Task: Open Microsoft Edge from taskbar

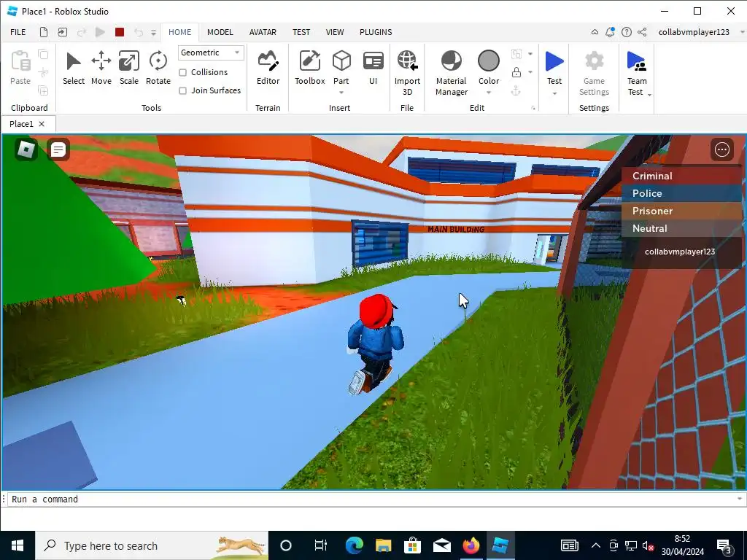Action: (x=354, y=545)
